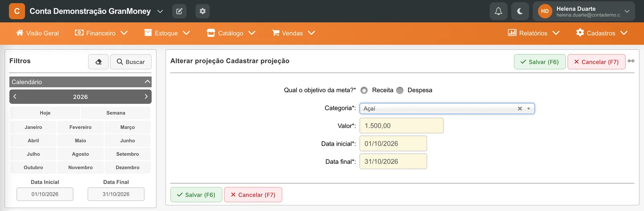
Task: Pick Junho in the calendar
Action: coord(128,141)
